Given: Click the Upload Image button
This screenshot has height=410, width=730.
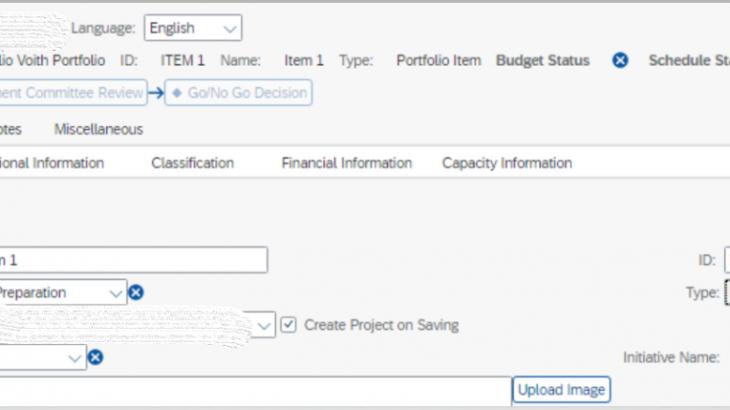Looking at the screenshot, I should [561, 390].
